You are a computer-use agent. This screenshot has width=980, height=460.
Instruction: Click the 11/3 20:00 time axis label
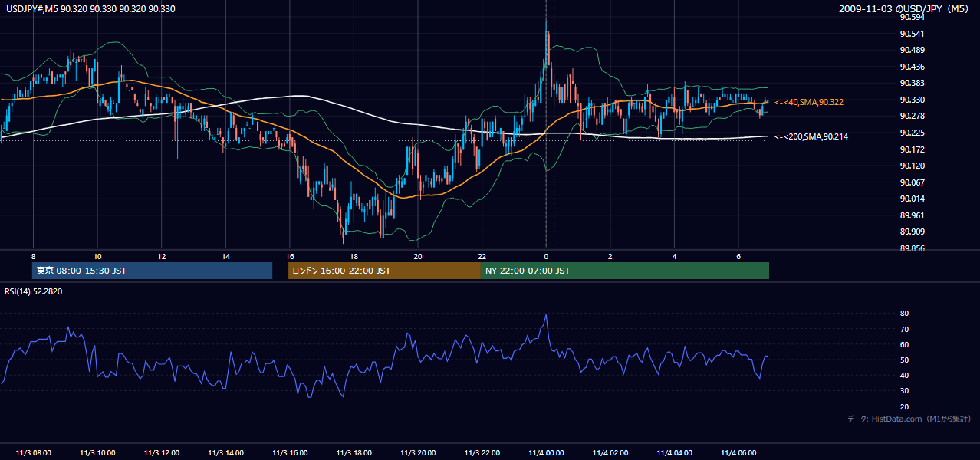pyautogui.click(x=417, y=453)
